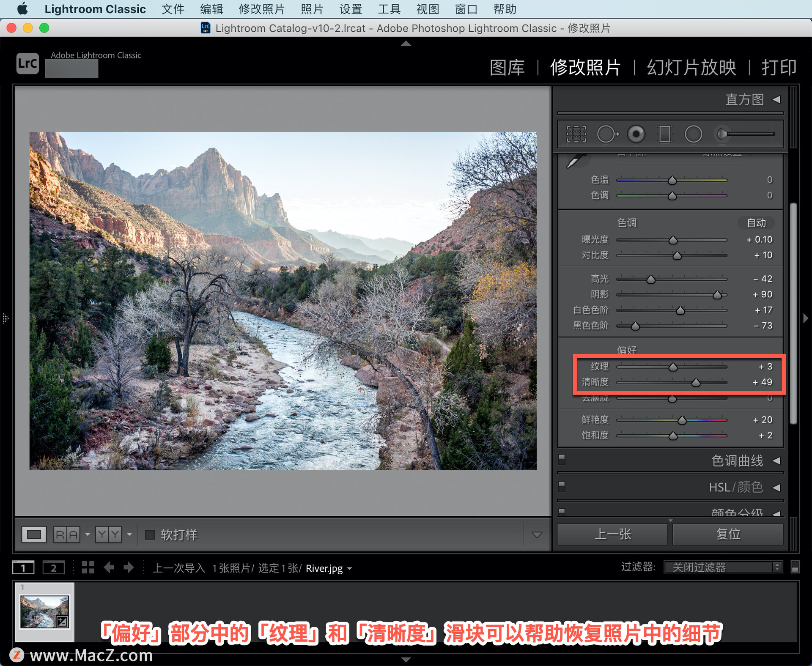
Task: Expand the HSL/颜色 panel
Action: tap(776, 488)
